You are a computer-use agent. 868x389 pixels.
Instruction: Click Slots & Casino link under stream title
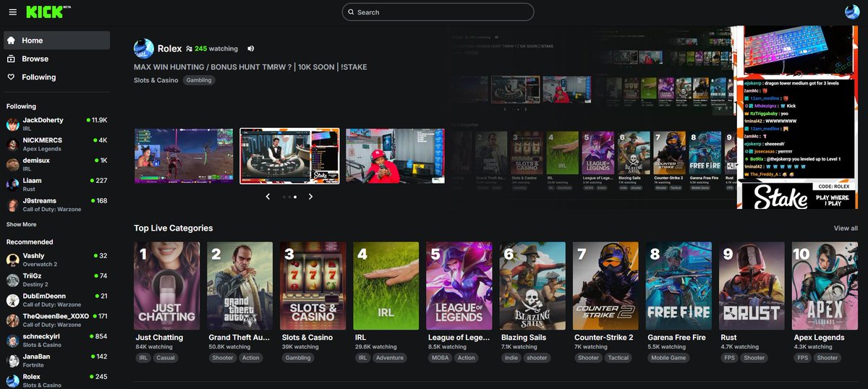(x=156, y=80)
